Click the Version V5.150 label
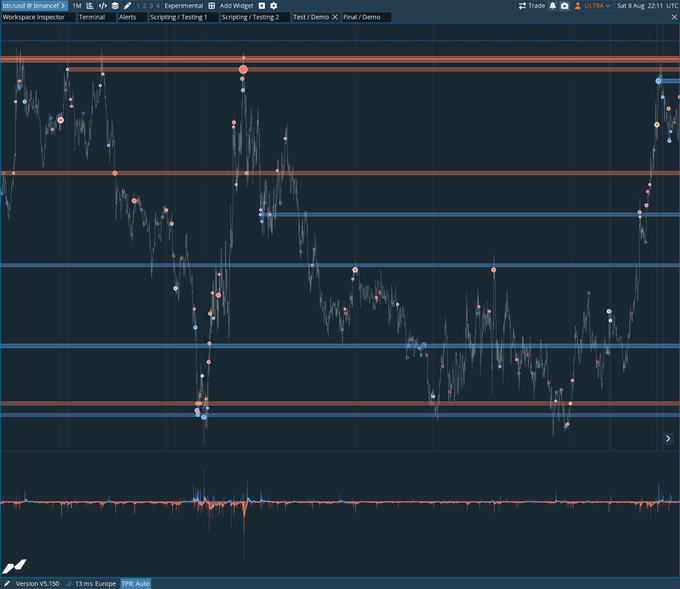The image size is (680, 589). [x=37, y=583]
